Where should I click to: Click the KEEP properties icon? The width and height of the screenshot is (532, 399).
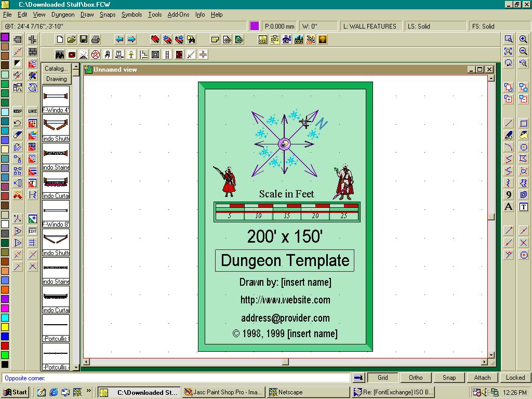click(18, 111)
